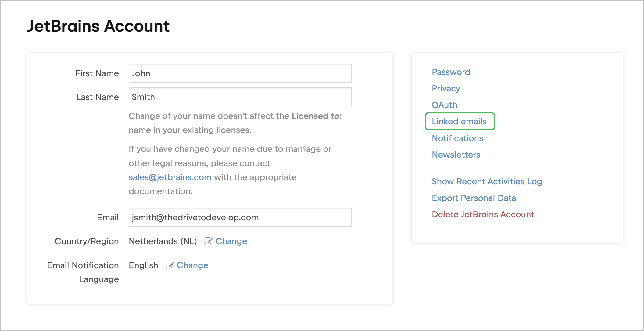Viewport: 644px width, 331px height.
Task: Open the Password settings link
Action: 451,72
